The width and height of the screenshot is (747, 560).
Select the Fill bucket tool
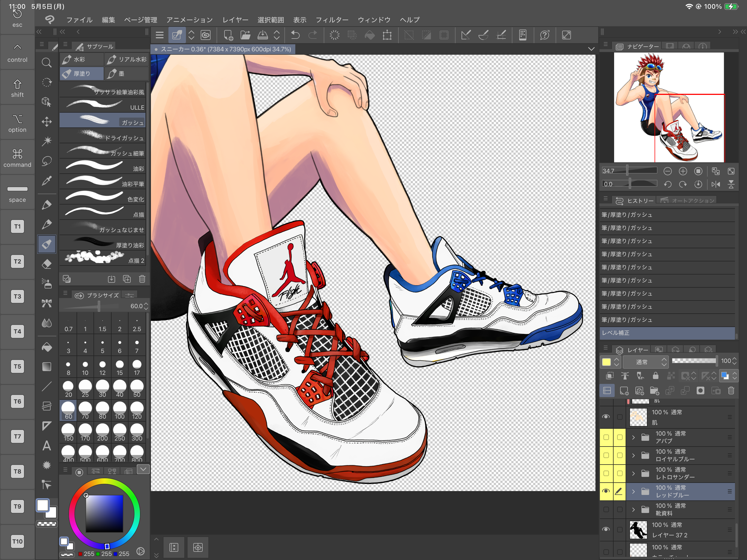coord(46,347)
